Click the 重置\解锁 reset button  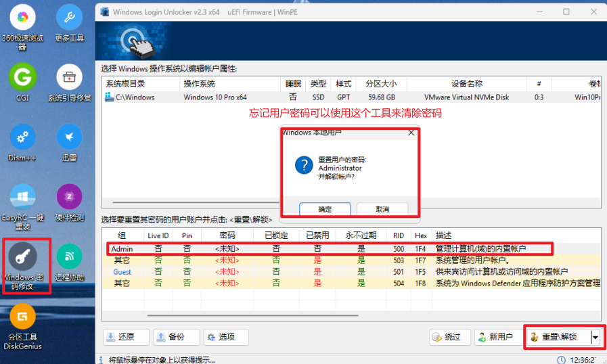(558, 337)
